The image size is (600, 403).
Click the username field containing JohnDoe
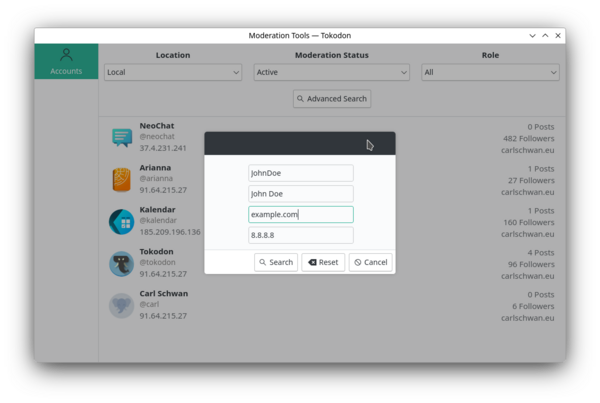coord(300,173)
